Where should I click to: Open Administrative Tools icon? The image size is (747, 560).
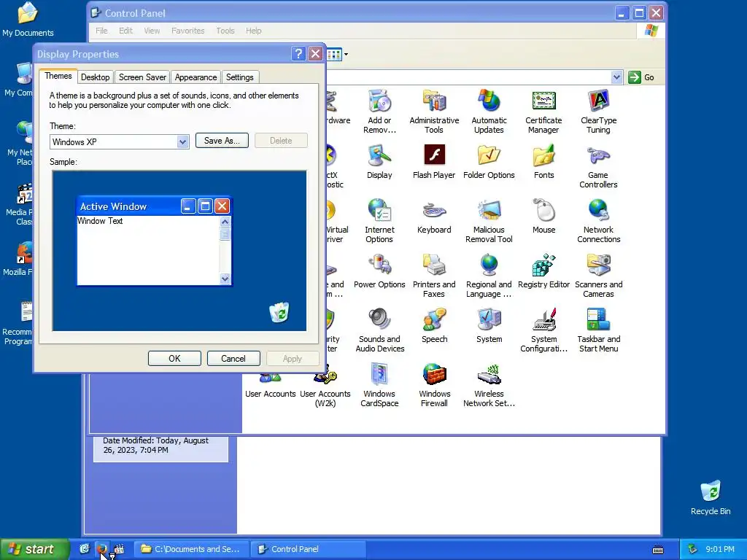pyautogui.click(x=434, y=112)
